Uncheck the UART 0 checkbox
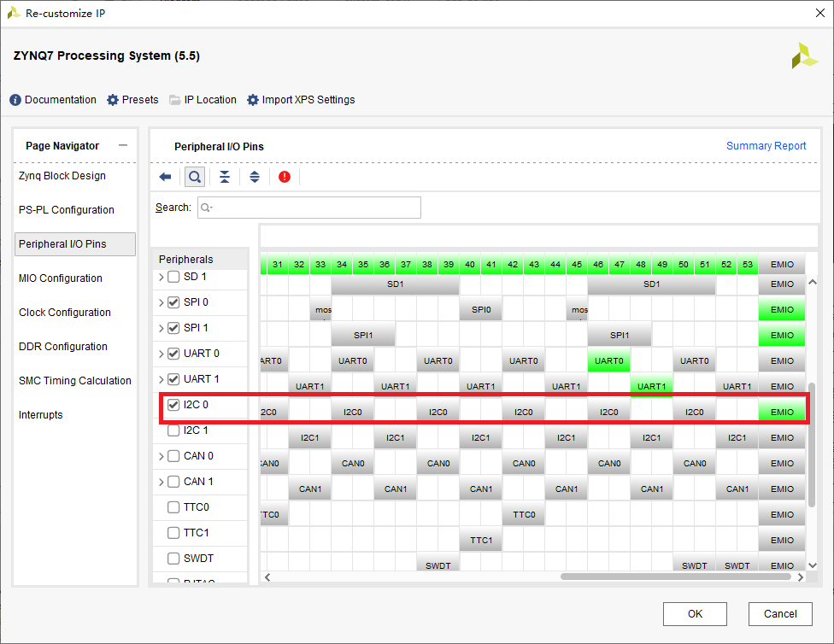Image resolution: width=834 pixels, height=644 pixels. point(173,354)
